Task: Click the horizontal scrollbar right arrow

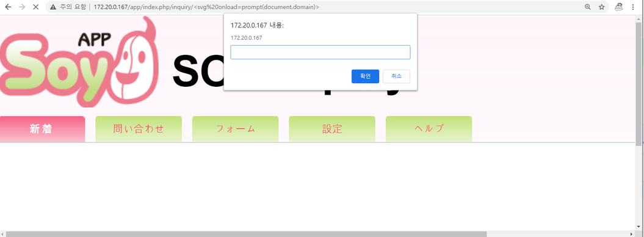Action: (x=632, y=234)
